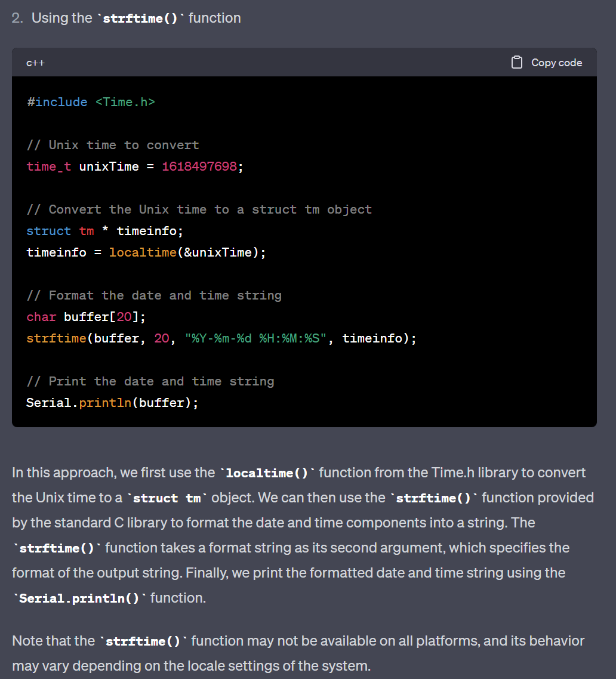Click the "%Y-%m-%d %H:%M:%S" format string
The height and width of the screenshot is (679, 616).
click(x=255, y=338)
